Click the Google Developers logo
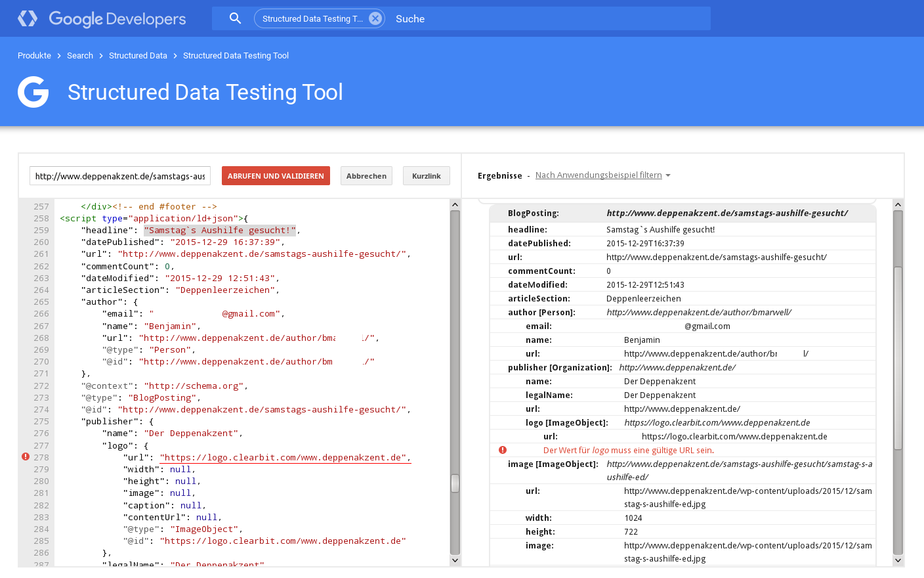This screenshot has height=578, width=924. [102, 18]
